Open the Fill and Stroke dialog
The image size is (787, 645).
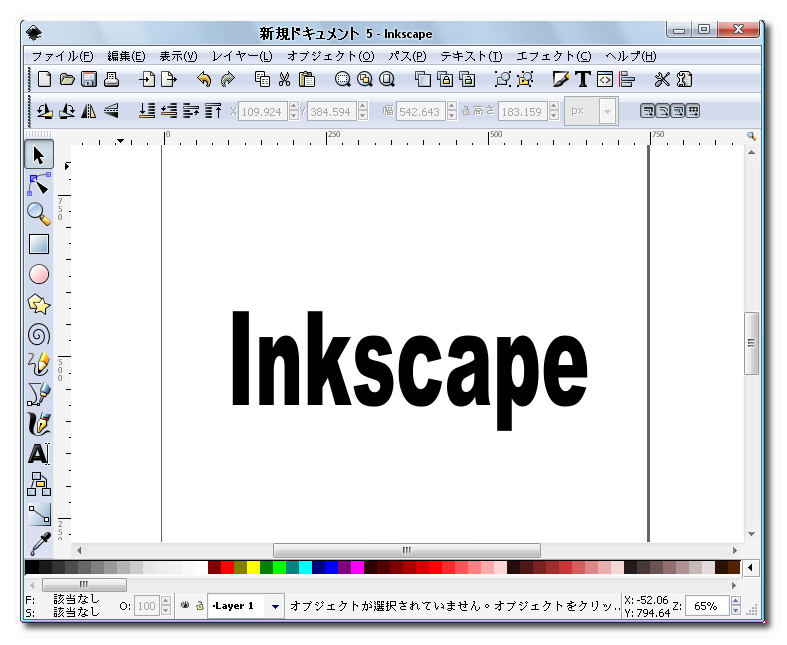(x=561, y=79)
